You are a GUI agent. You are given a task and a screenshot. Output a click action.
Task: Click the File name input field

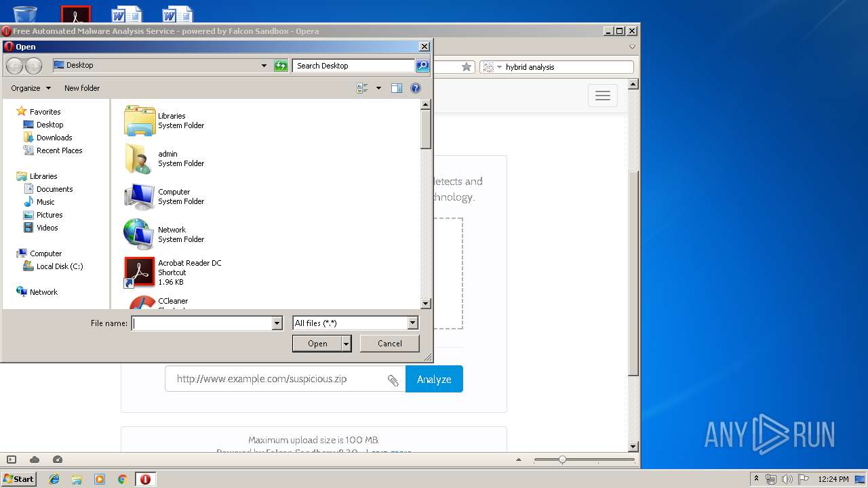tap(201, 324)
